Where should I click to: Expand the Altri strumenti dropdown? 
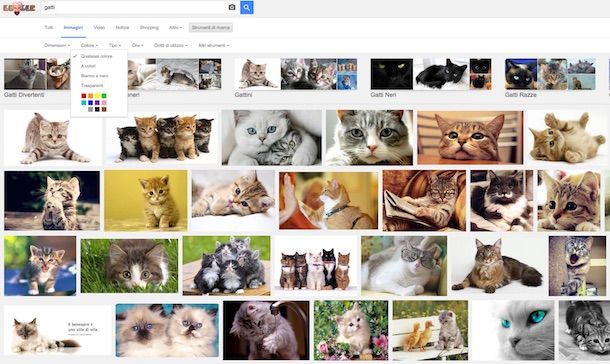pyautogui.click(x=213, y=46)
